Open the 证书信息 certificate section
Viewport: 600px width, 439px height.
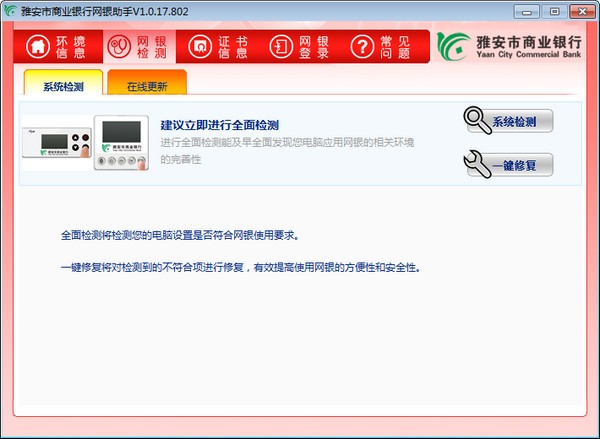pos(218,46)
